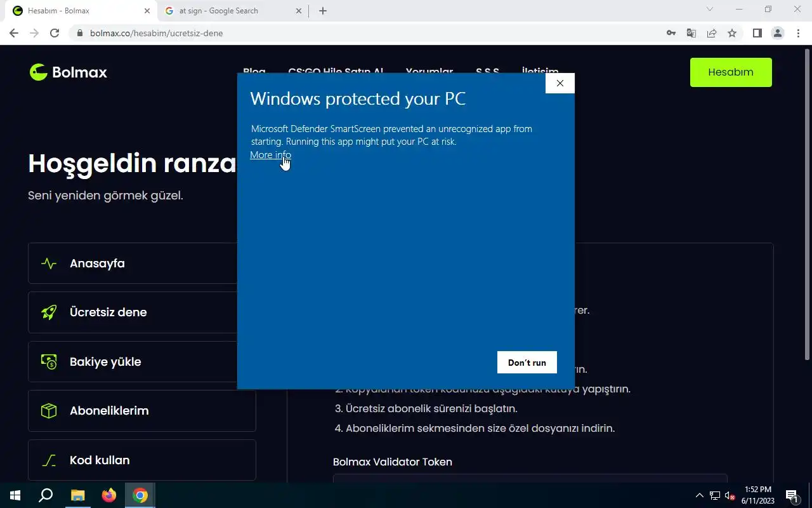The image size is (812, 508).
Task: Click the rocket icon beside Ücretsiz dene
Action: pos(49,312)
